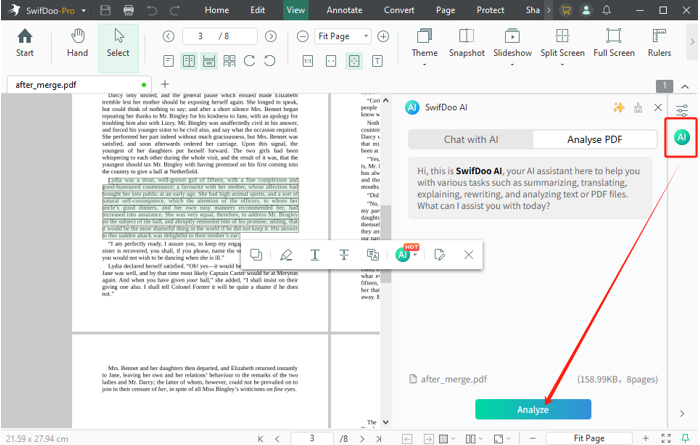Open the Edit menu tab
This screenshot has height=445, width=700.
pos(258,10)
